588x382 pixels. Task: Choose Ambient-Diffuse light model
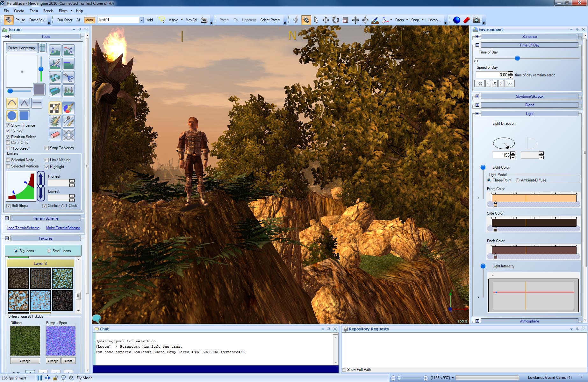click(x=518, y=180)
